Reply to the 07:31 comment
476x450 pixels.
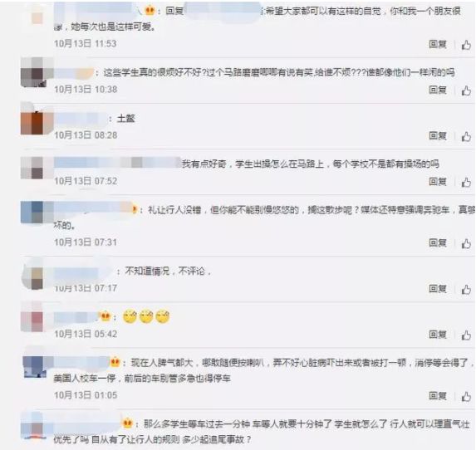438,242
